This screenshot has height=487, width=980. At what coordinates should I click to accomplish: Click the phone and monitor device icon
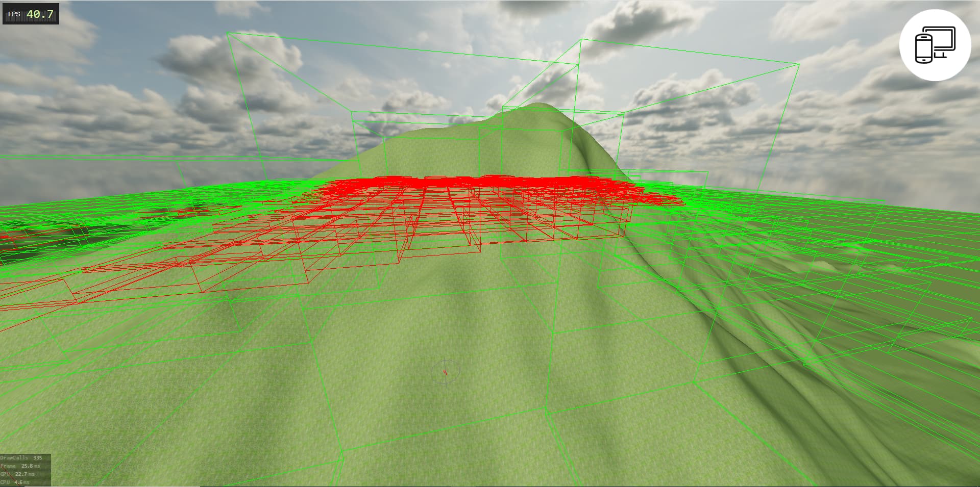tap(935, 45)
